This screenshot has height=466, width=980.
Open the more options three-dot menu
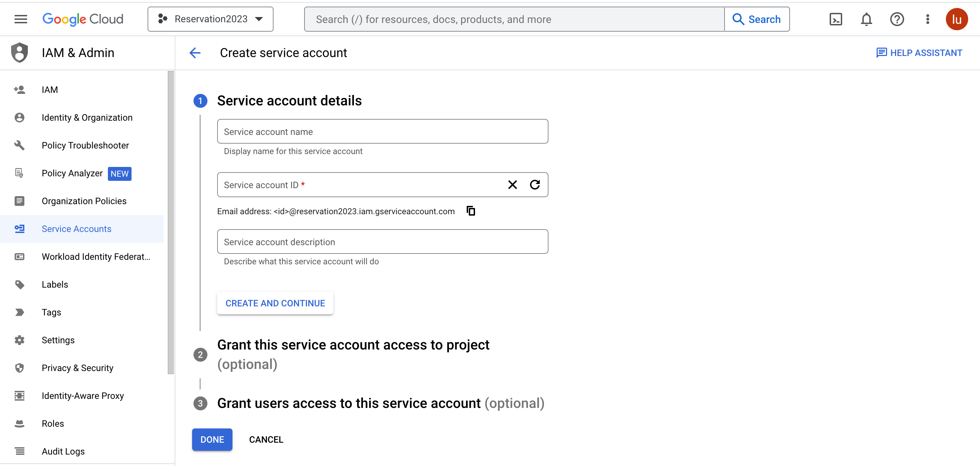(927, 19)
